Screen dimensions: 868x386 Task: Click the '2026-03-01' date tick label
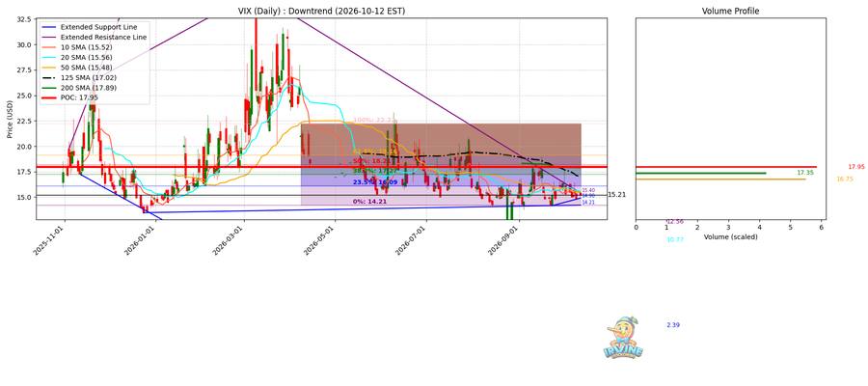[230, 239]
